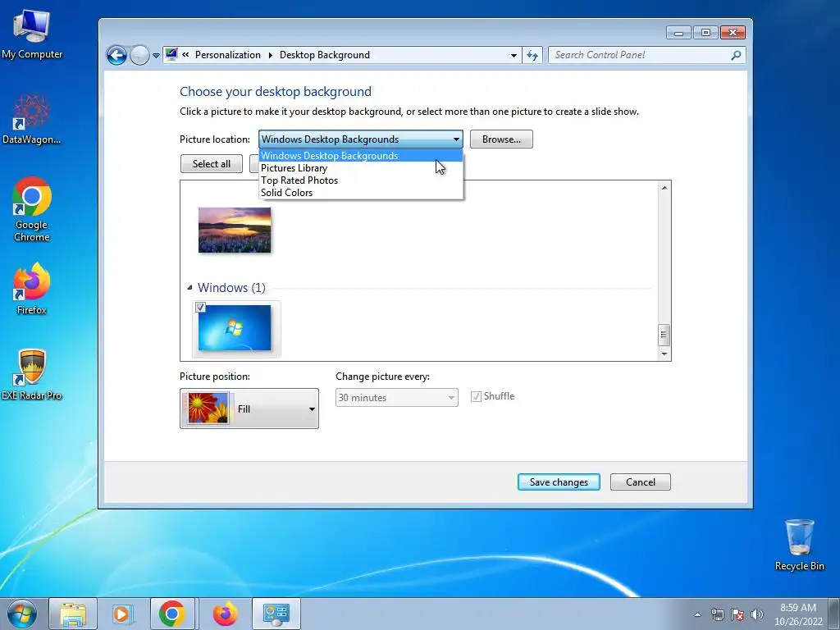The height and width of the screenshot is (630, 840).
Task: Open the Picture location dropdown arrow
Action: click(x=456, y=139)
